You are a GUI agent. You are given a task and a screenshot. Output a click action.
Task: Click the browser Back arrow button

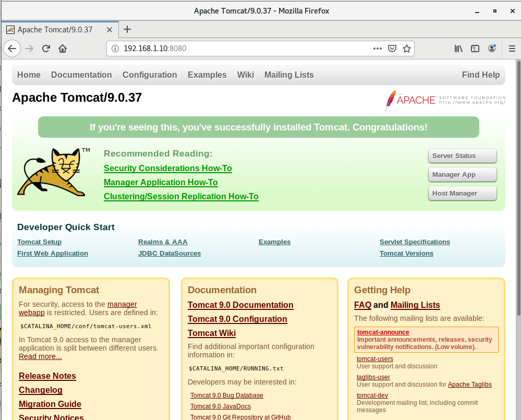pyautogui.click(x=12, y=49)
